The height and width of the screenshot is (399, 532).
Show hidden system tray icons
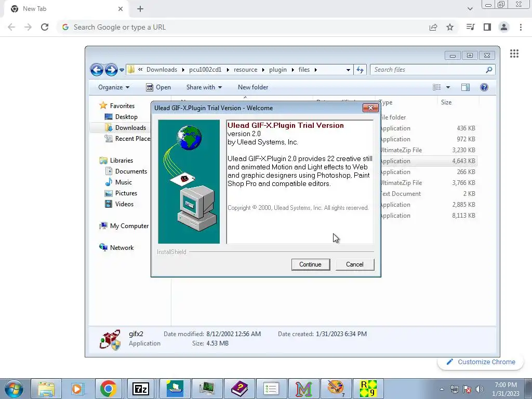point(442,389)
